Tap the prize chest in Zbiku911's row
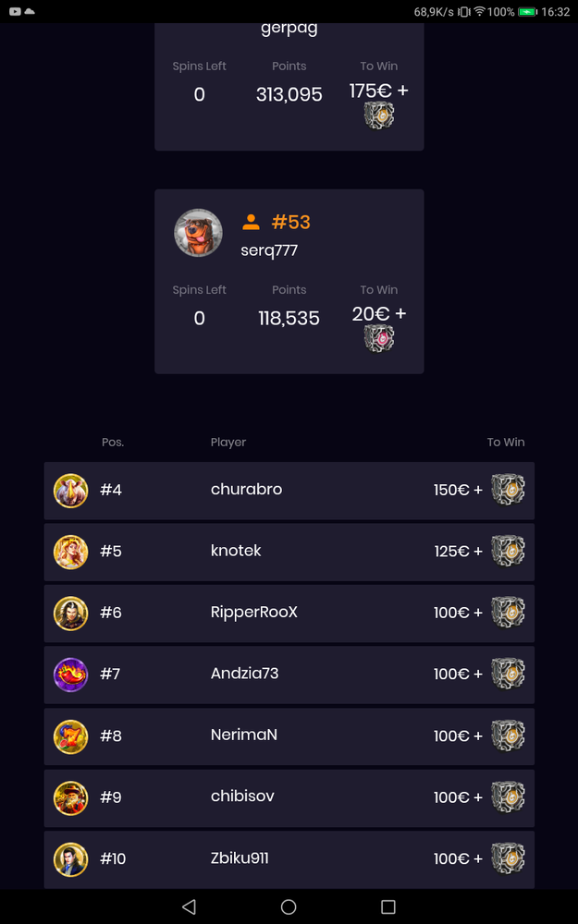This screenshot has width=578, height=924. (508, 858)
